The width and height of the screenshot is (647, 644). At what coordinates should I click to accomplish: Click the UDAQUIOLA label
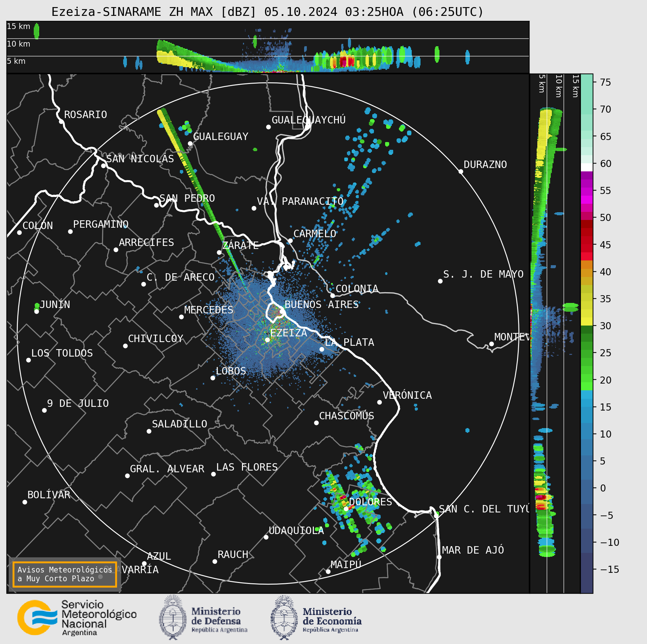point(296,530)
